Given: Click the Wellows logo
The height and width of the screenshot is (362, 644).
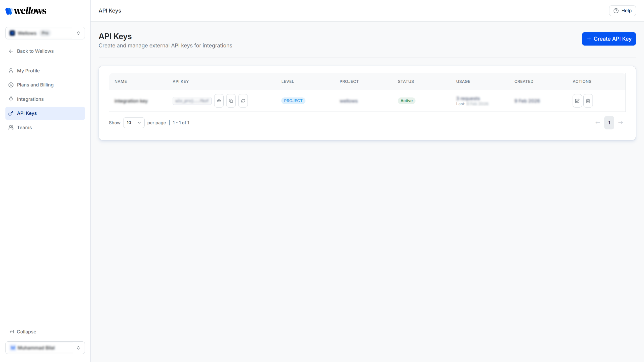Looking at the screenshot, I should pos(26,11).
